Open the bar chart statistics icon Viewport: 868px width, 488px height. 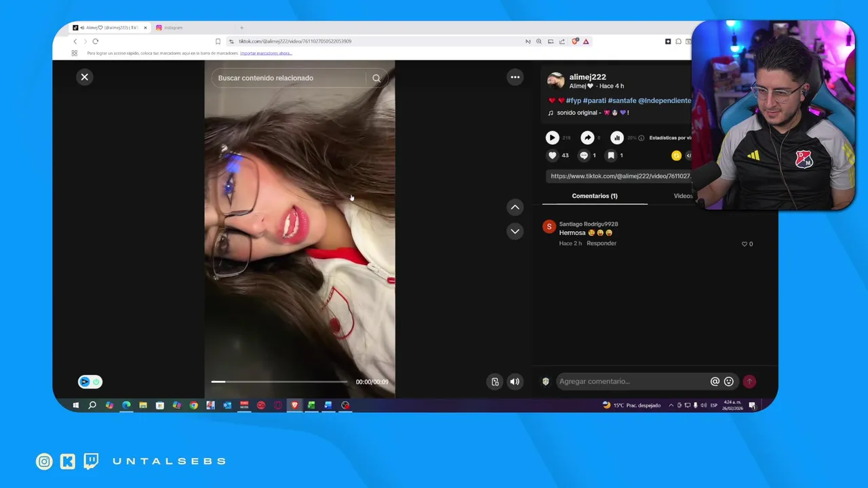(x=617, y=138)
